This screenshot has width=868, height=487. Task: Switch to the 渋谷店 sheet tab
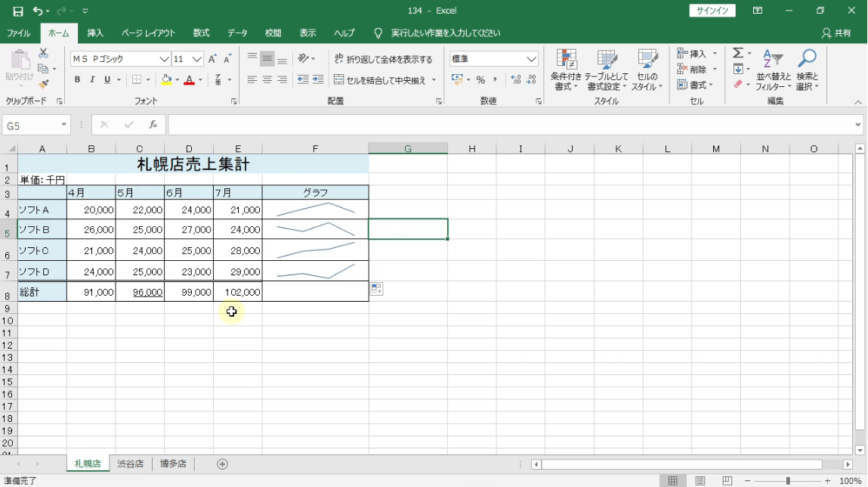click(x=130, y=464)
